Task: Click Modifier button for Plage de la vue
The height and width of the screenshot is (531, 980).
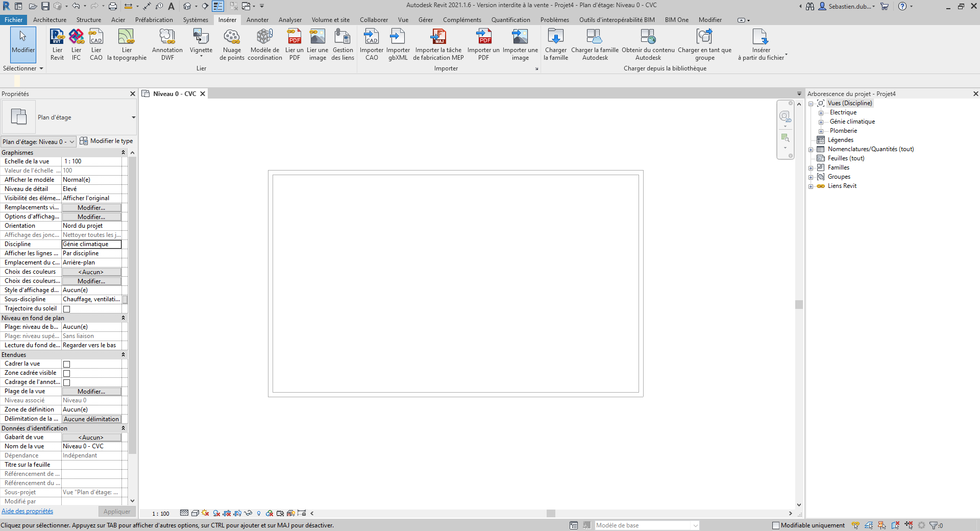Action: [91, 392]
